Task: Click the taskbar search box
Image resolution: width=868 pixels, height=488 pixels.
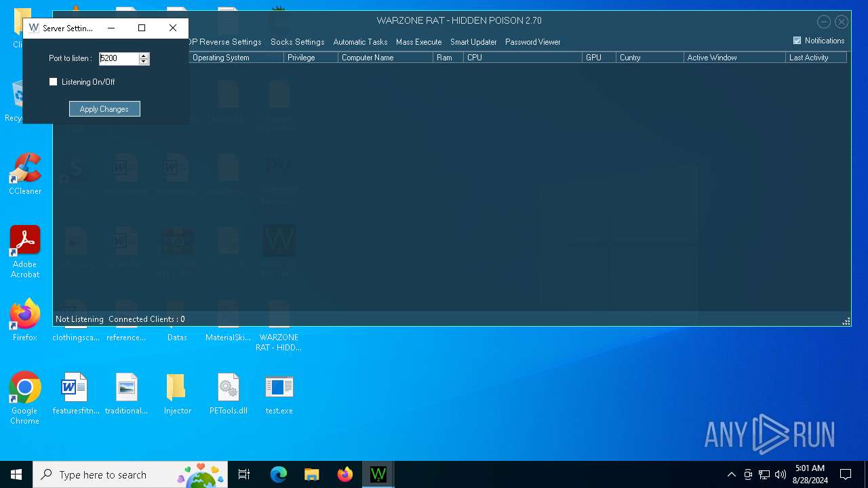Action: point(131,474)
